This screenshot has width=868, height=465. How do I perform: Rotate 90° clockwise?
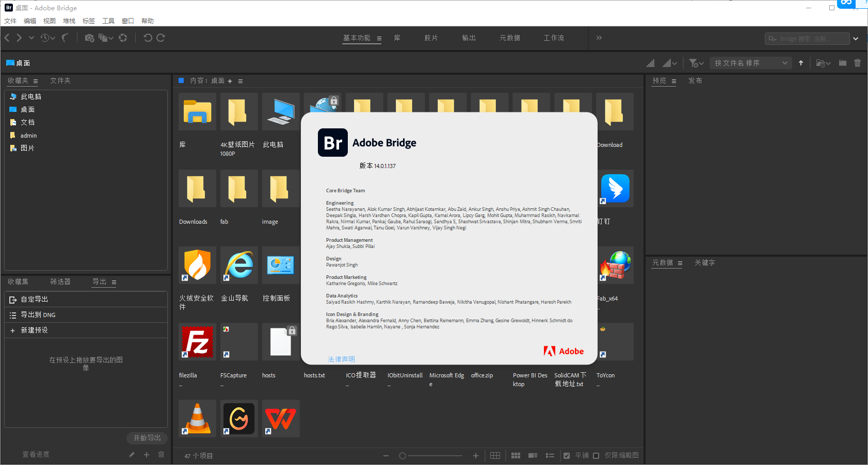point(161,38)
